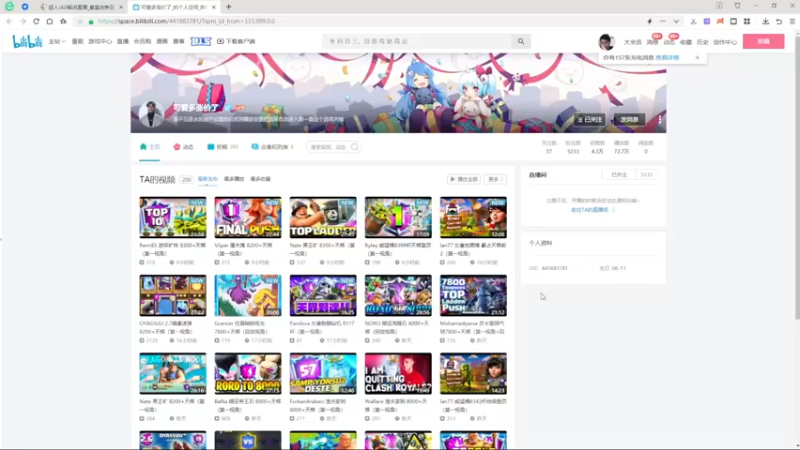Open 赛事 in the top navigation
Image resolution: width=800 pixels, height=450 pixels.
[x=179, y=42]
